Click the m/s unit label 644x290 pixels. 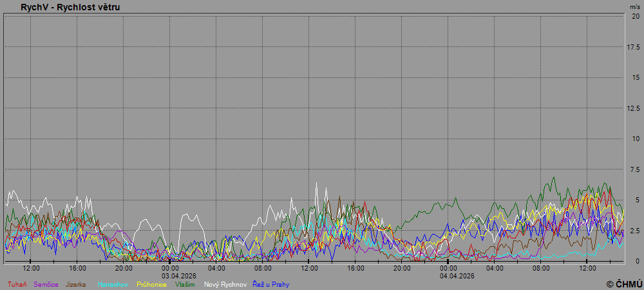point(635,6)
